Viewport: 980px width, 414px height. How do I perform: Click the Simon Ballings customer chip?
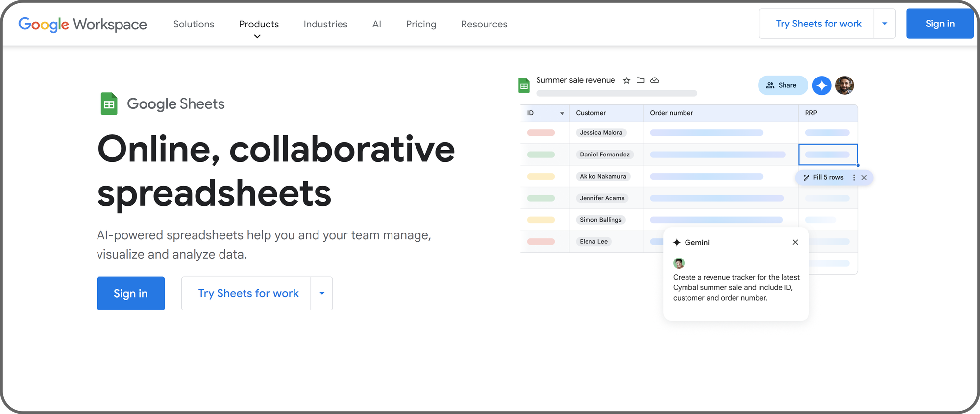(601, 220)
